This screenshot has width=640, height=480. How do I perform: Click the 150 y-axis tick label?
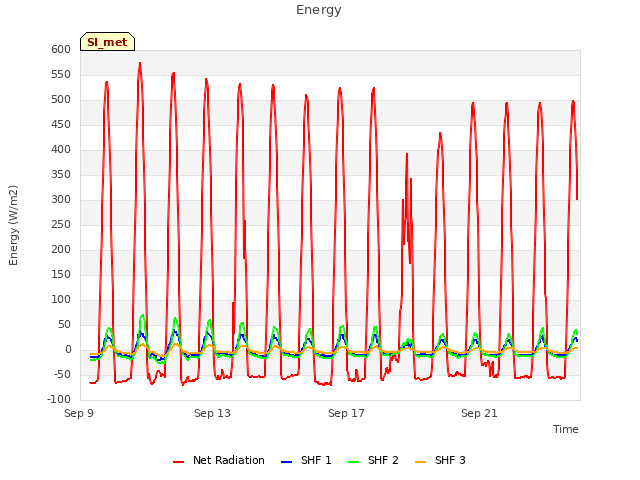pos(61,275)
